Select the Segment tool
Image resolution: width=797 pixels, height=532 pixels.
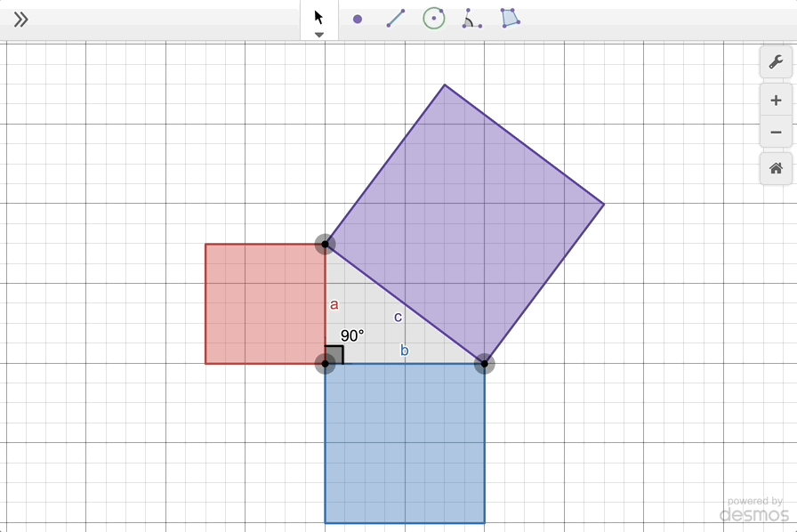tap(396, 17)
